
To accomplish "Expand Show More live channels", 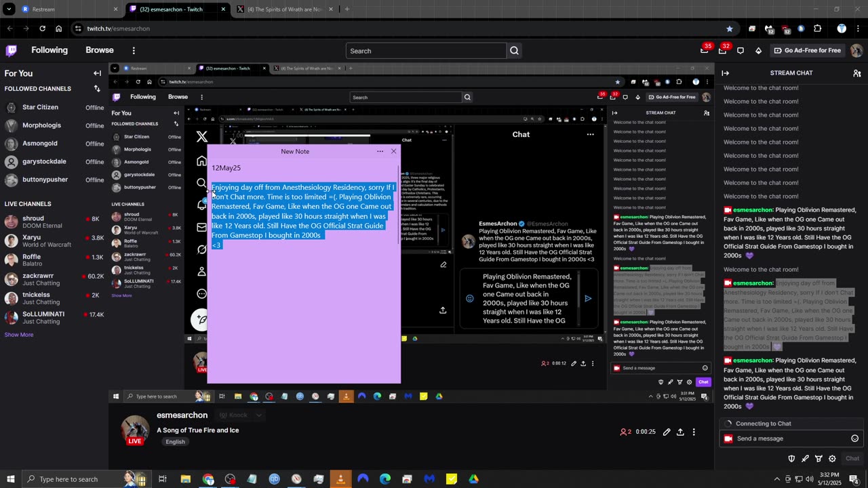I will [19, 334].
